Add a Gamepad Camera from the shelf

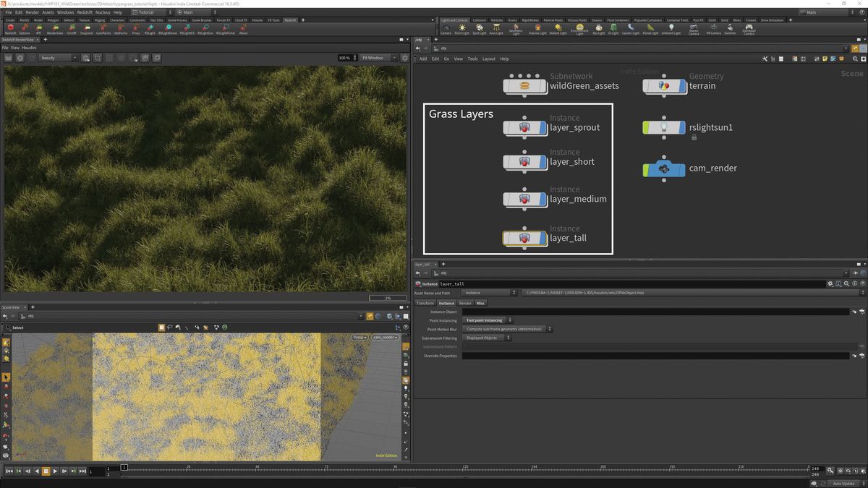pos(749,29)
